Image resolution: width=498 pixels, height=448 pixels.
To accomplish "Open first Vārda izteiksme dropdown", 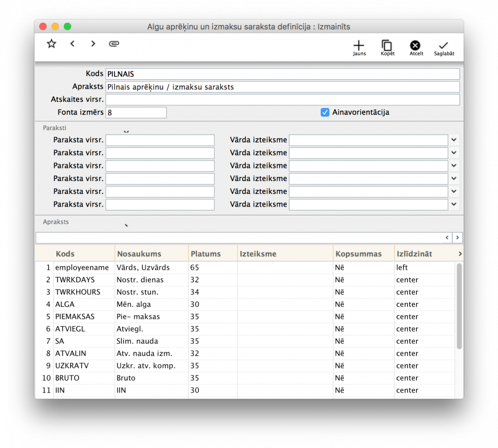I will point(454,140).
